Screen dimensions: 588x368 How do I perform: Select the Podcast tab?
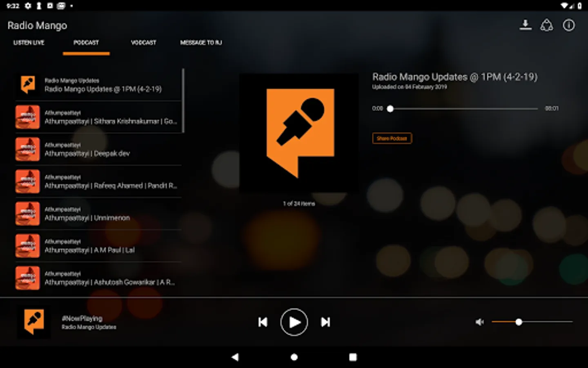click(x=86, y=43)
